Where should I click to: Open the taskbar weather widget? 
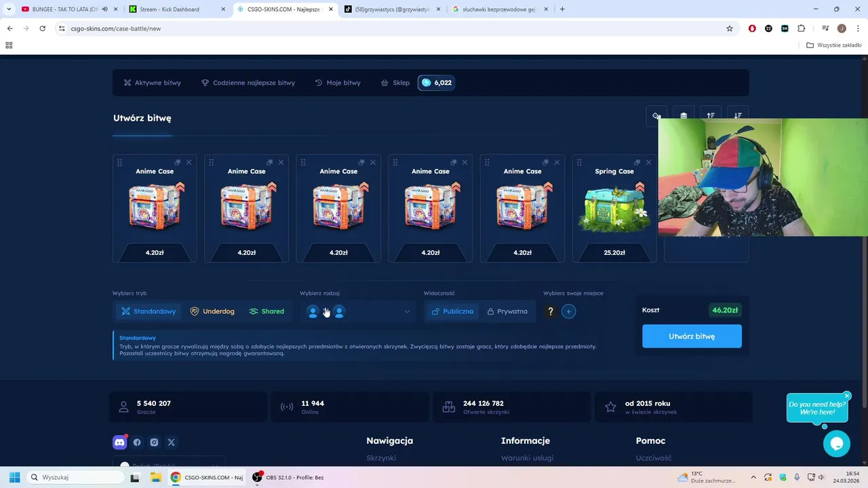(707, 477)
